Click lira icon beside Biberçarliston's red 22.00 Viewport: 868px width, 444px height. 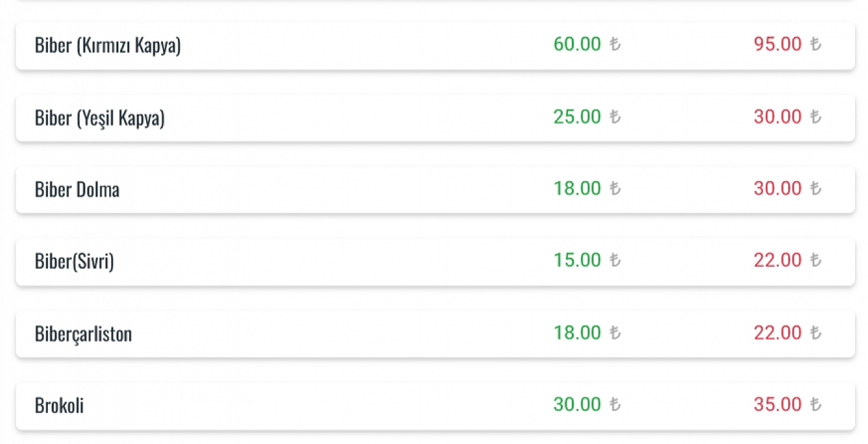coord(815,333)
